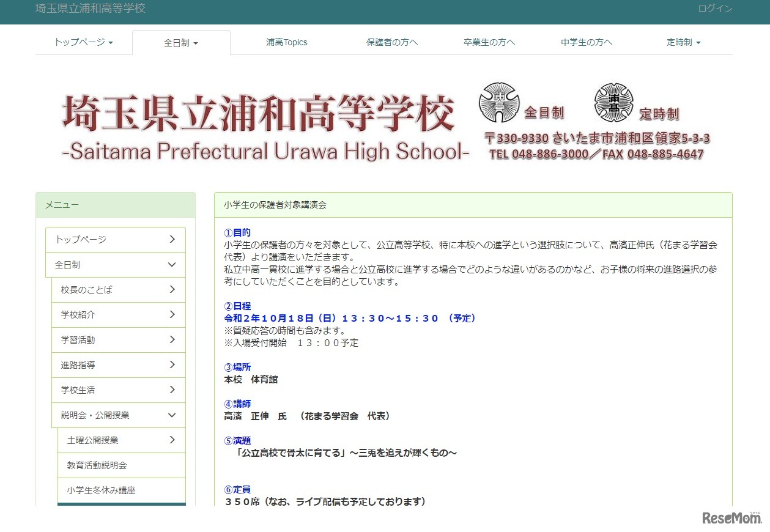Select 中学生の方へ in the navigation
Image resolution: width=770 pixels, height=532 pixels.
(586, 42)
